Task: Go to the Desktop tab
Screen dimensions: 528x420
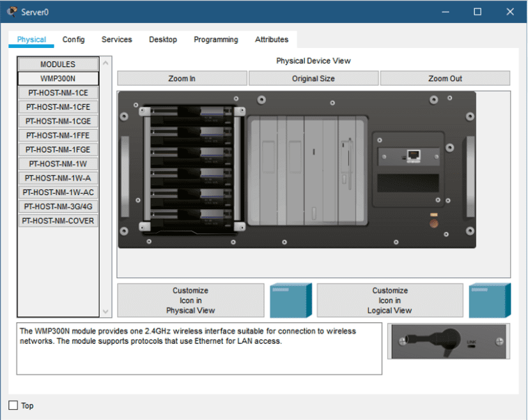Action: [163, 40]
